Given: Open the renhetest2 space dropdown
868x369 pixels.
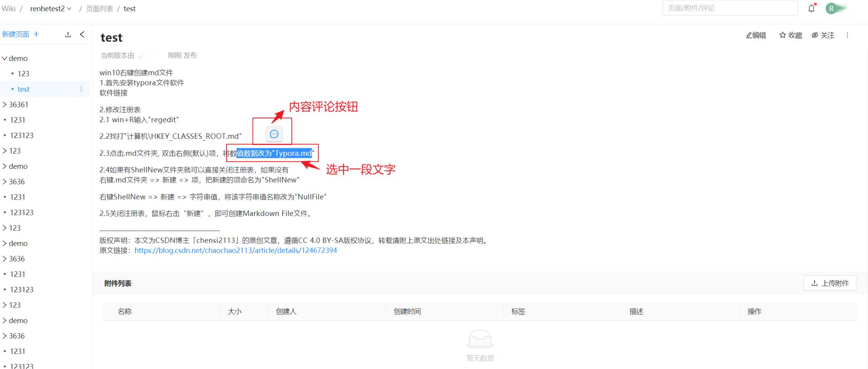Looking at the screenshot, I should coord(50,9).
